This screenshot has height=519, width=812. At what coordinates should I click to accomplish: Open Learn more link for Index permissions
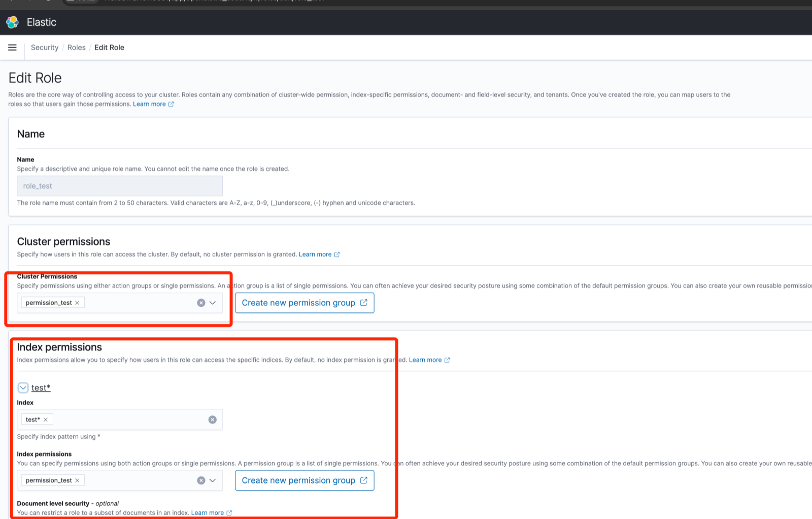tap(425, 360)
